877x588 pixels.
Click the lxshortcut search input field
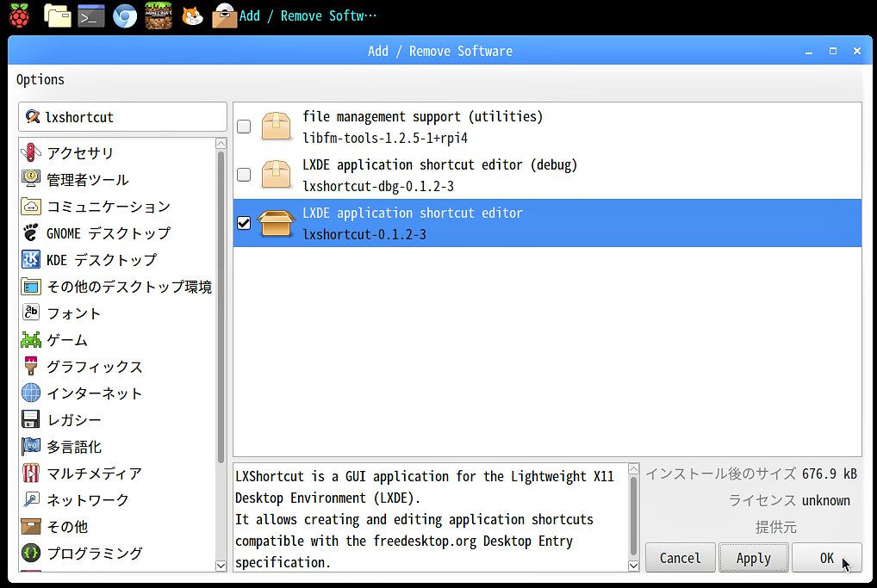point(122,117)
